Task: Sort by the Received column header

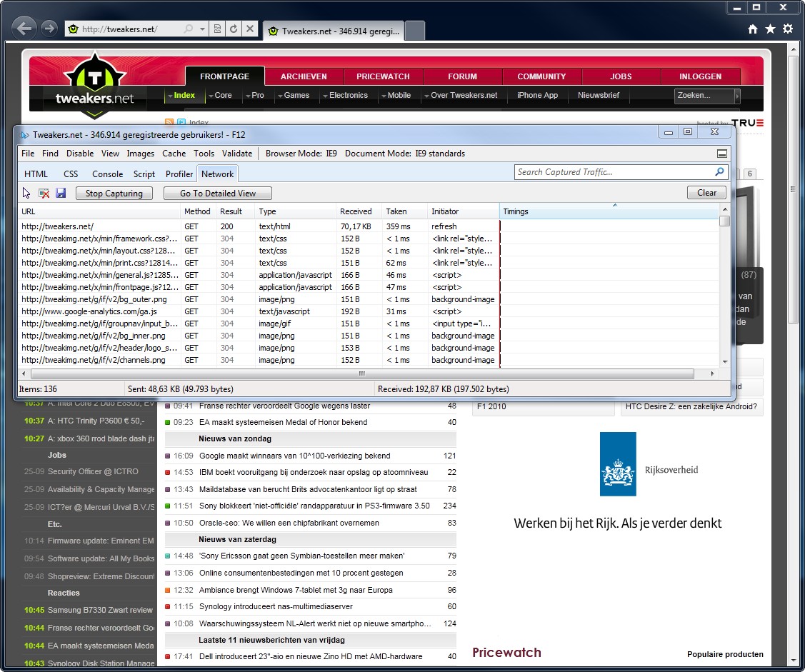Action: pyautogui.click(x=359, y=211)
